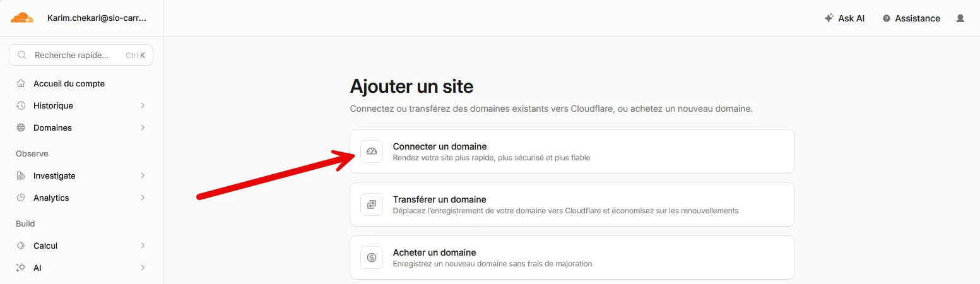Screen dimensions: 980x284
Task: Open the Analytics menu item
Action: pyautogui.click(x=81, y=198)
